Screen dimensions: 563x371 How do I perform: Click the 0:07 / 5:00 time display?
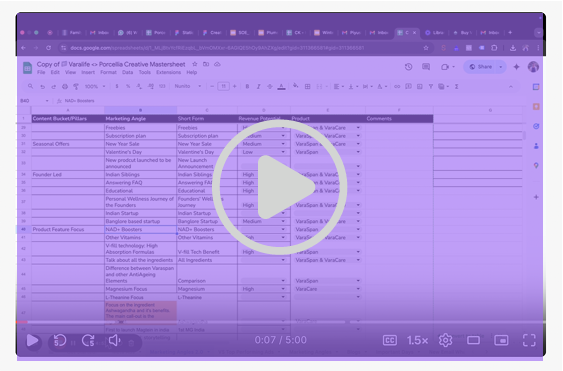coord(280,340)
